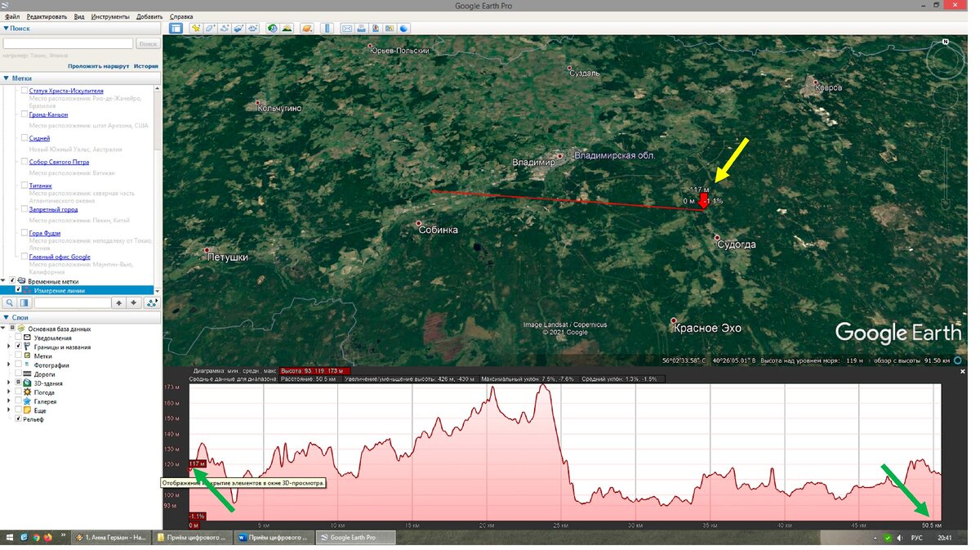Open the Инструменты menu
This screenshot has width=980, height=550.
click(x=110, y=16)
